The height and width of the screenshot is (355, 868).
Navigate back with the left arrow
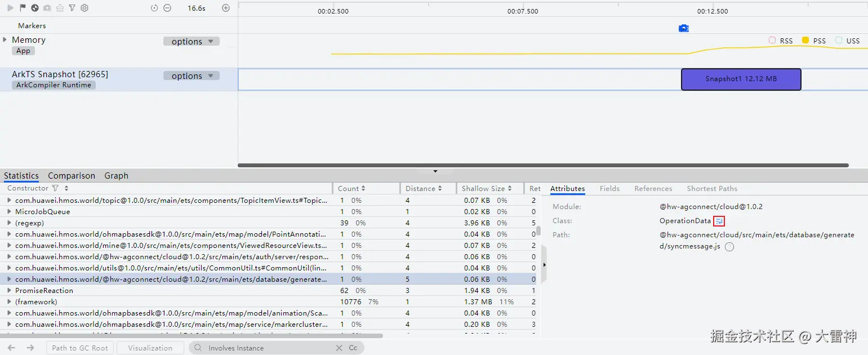point(11,348)
